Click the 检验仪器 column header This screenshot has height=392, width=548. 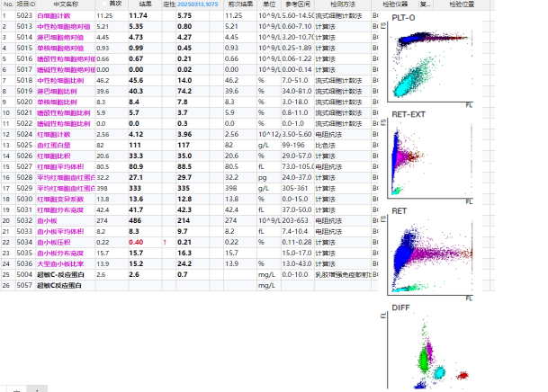point(395,4)
